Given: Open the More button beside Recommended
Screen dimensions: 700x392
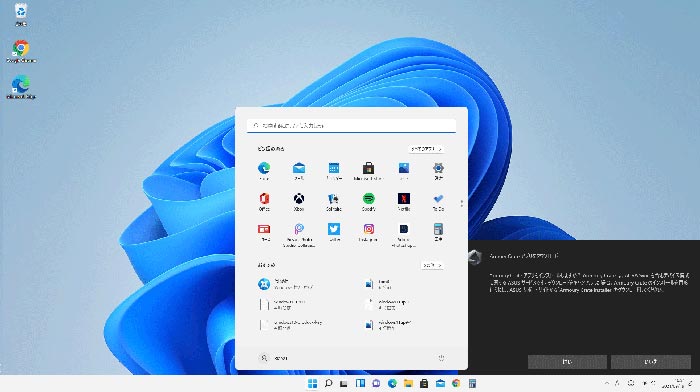Looking at the screenshot, I should pyautogui.click(x=432, y=265).
